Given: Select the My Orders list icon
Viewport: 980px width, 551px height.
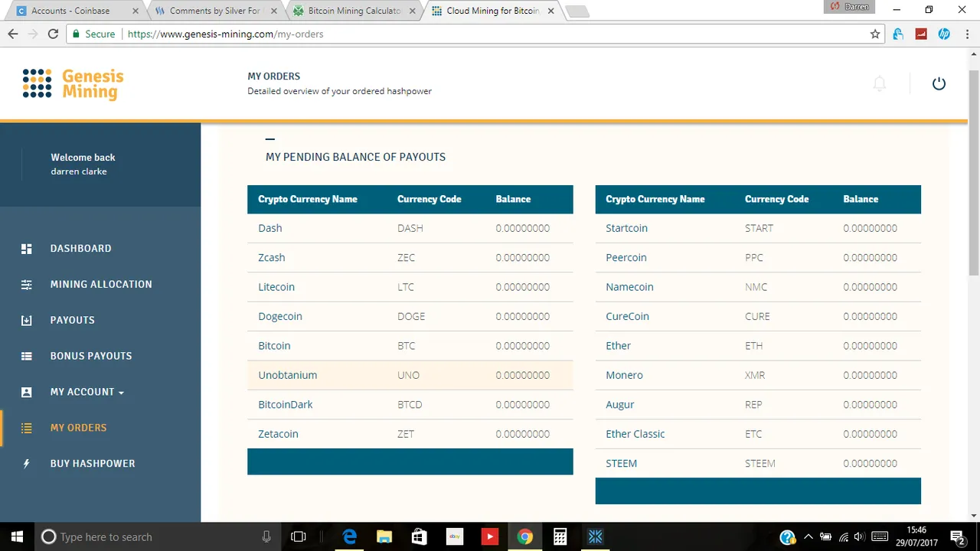Looking at the screenshot, I should (x=26, y=428).
